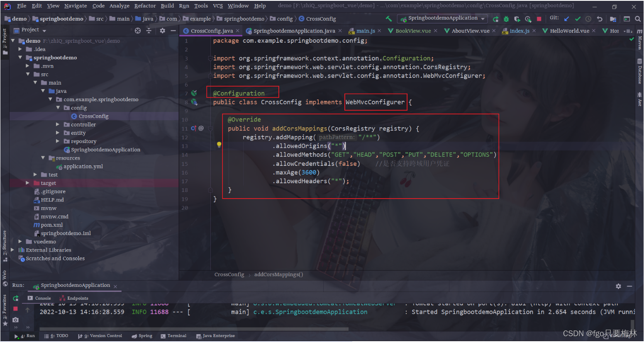Screen dimensions: 644x342
Task: Toggle the 6: TODO tool window
Action: click(56, 336)
